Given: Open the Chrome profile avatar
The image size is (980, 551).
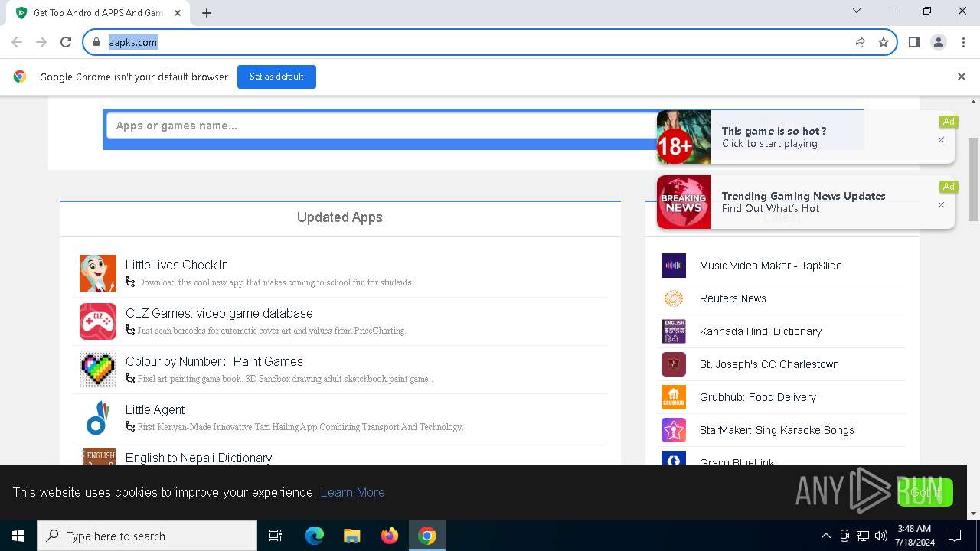Looking at the screenshot, I should 939,42.
